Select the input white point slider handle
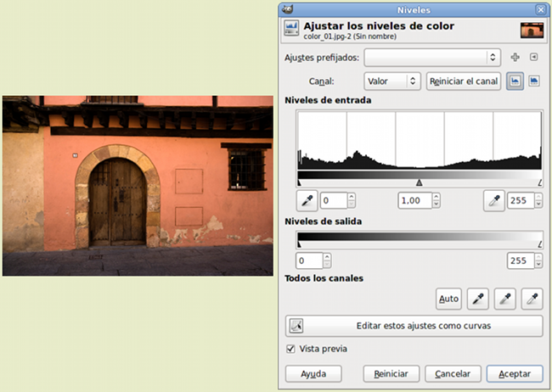Screen dimensions: 552x392 click(x=539, y=182)
